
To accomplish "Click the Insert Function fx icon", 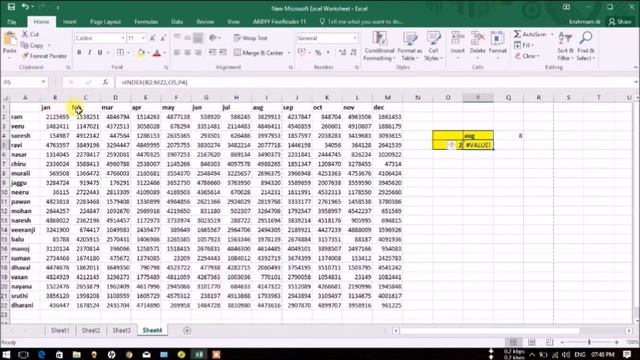I will pos(105,82).
